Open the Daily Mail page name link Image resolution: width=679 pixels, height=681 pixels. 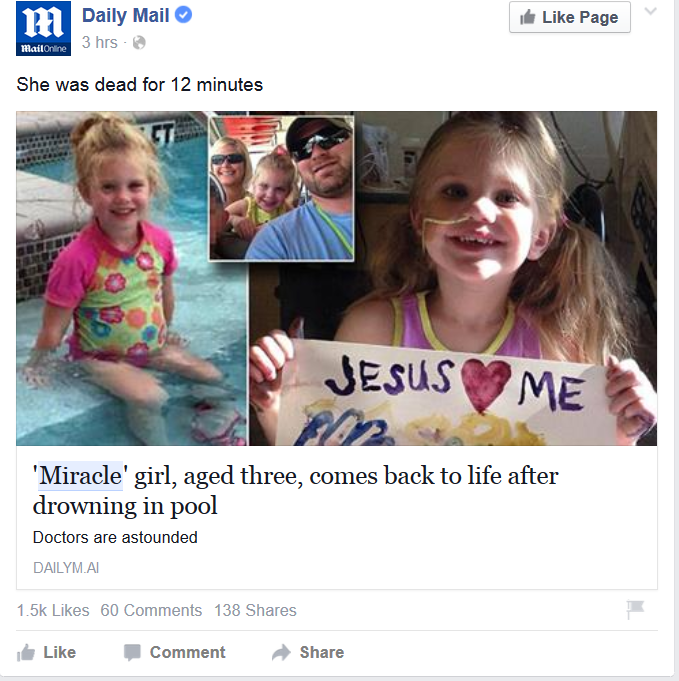tap(125, 16)
